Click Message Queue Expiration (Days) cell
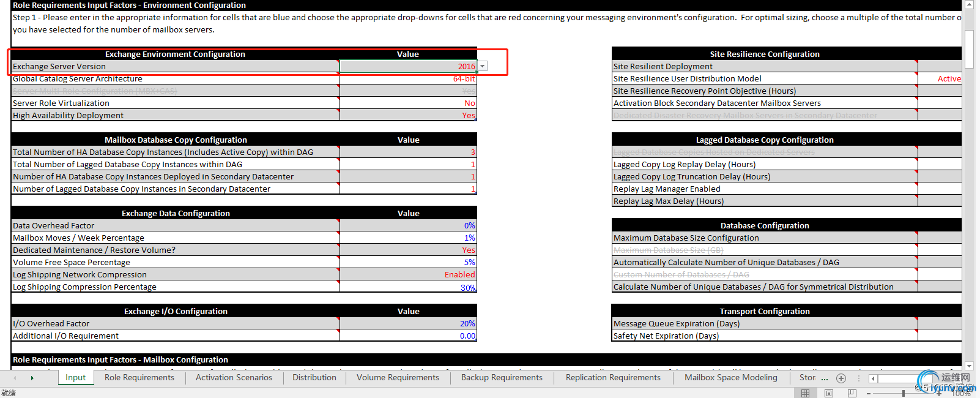The image size is (980, 398). coord(765,323)
